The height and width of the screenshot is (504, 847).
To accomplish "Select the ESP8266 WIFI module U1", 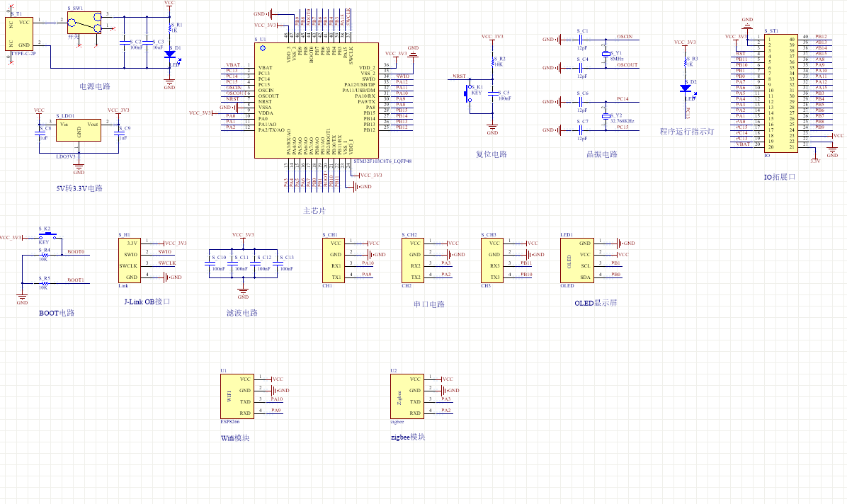I will [237, 396].
